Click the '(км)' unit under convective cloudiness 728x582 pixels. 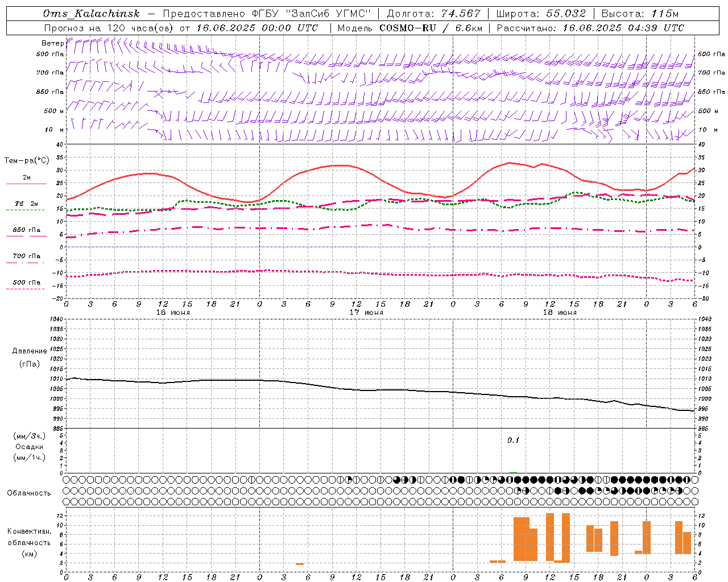(30, 554)
